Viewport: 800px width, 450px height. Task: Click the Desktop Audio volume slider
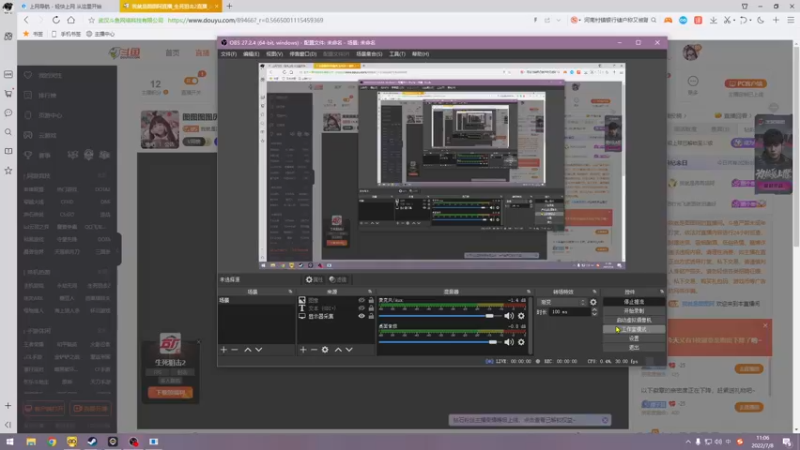coord(439,342)
